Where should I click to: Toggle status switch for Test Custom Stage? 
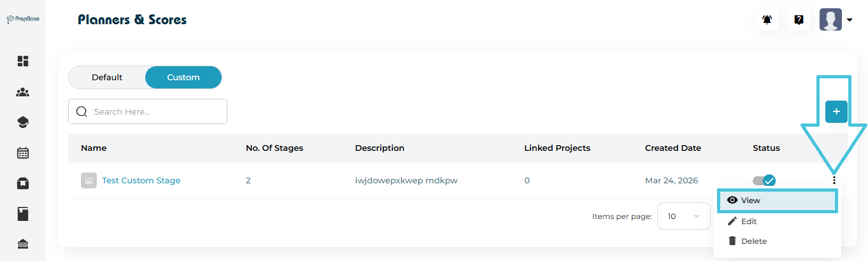[x=764, y=181]
